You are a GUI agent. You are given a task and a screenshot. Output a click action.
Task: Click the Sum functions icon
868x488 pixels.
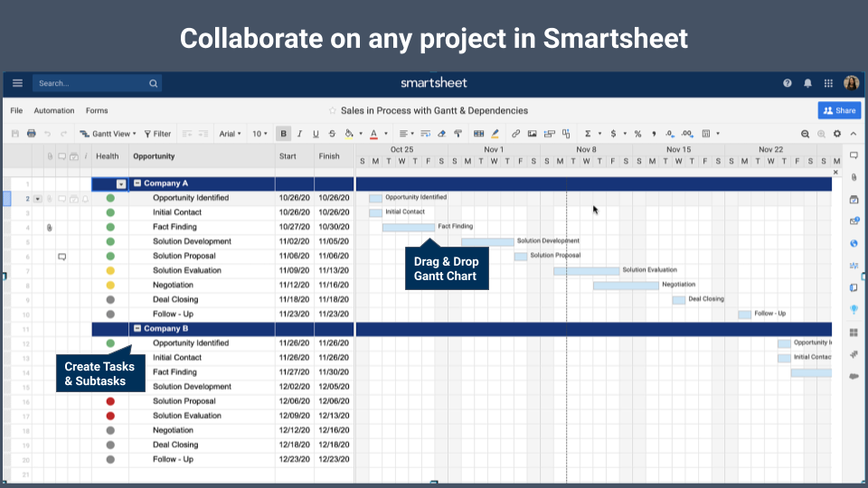click(x=588, y=134)
